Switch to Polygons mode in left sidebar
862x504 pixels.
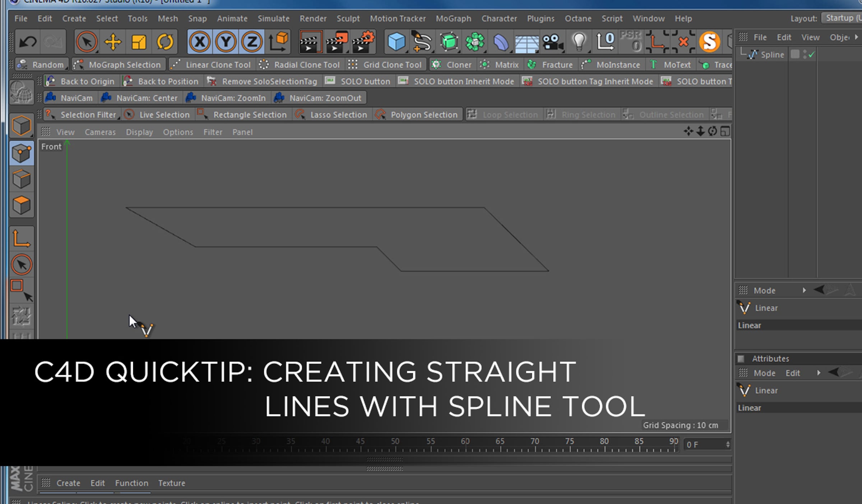[21, 205]
